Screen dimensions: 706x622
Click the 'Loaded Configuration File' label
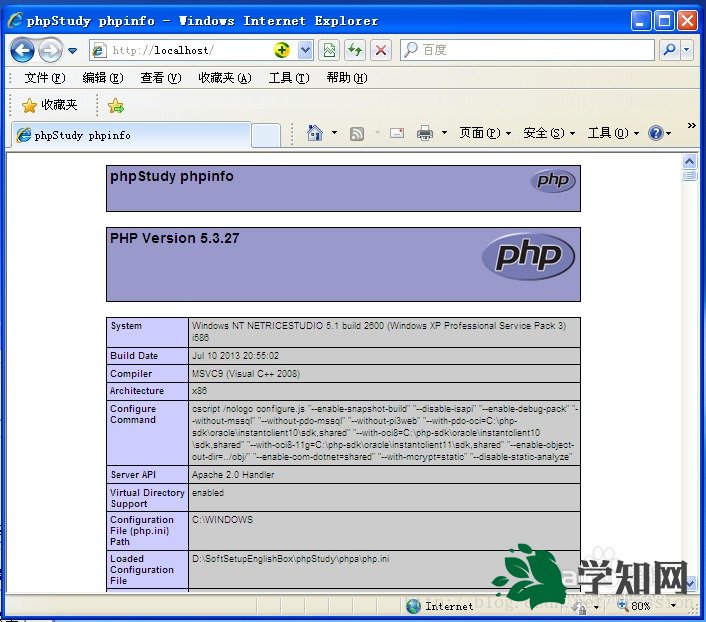pos(142,569)
